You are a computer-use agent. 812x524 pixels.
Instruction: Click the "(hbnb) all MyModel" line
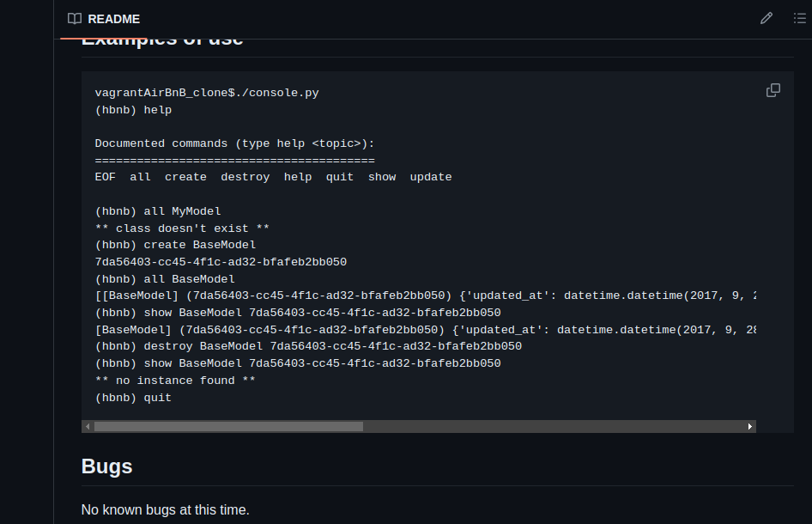coord(158,211)
